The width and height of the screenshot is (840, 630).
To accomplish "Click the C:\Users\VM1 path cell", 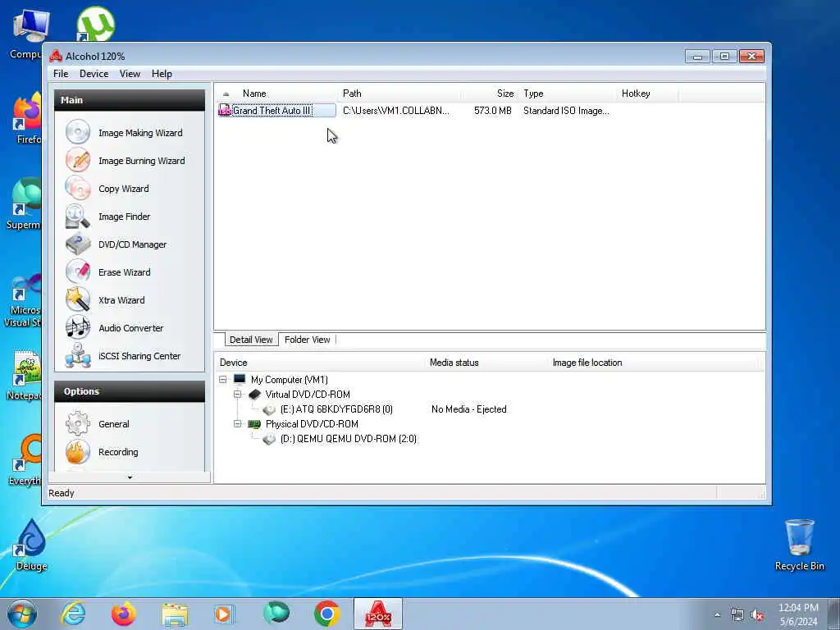I will point(396,111).
